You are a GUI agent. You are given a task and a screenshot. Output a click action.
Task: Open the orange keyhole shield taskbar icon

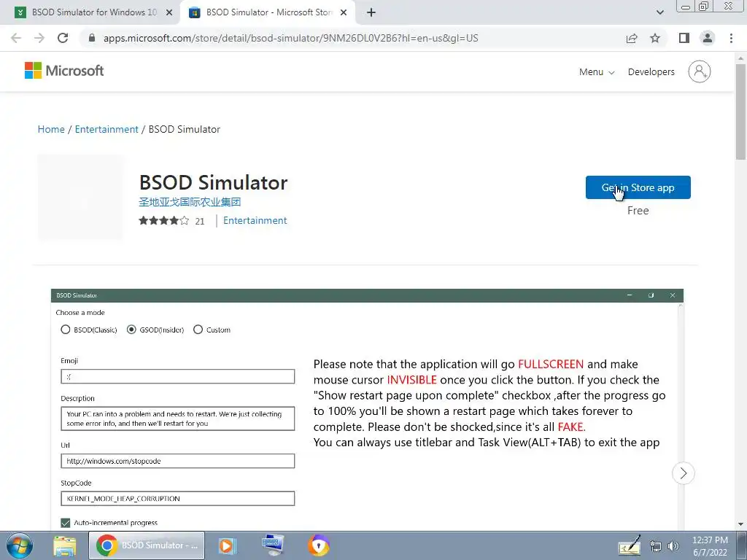[319, 545]
